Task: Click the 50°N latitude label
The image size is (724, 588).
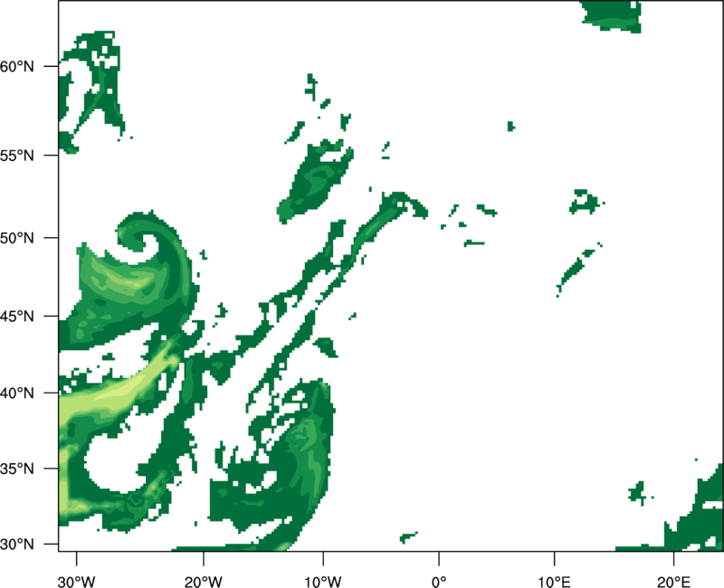Action: (17, 238)
